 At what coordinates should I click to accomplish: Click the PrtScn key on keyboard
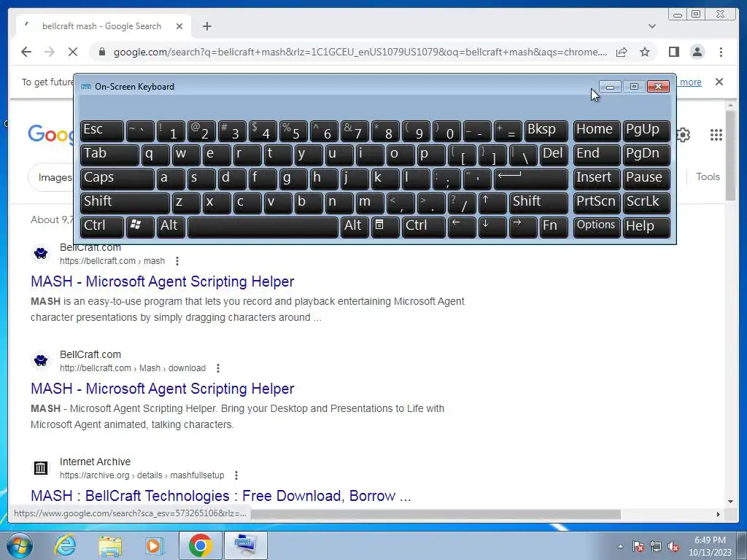(x=597, y=203)
